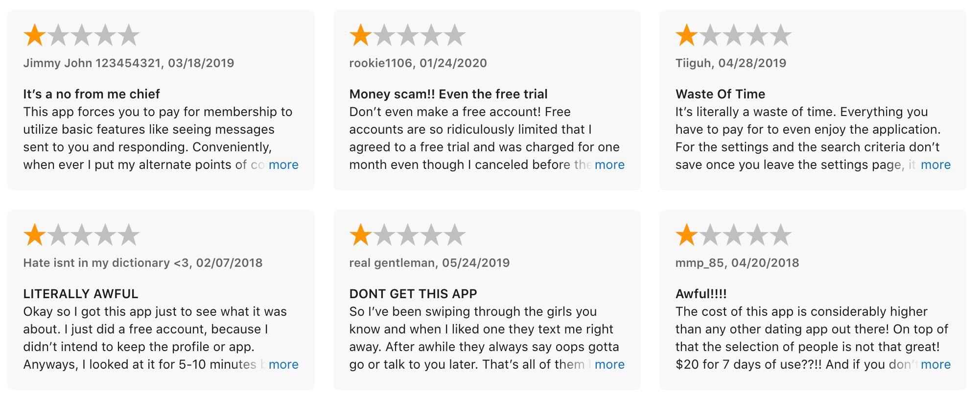The image size is (980, 400).
Task: Expand the "LITERALLY AWFUL" review with more
Action: [x=283, y=365]
